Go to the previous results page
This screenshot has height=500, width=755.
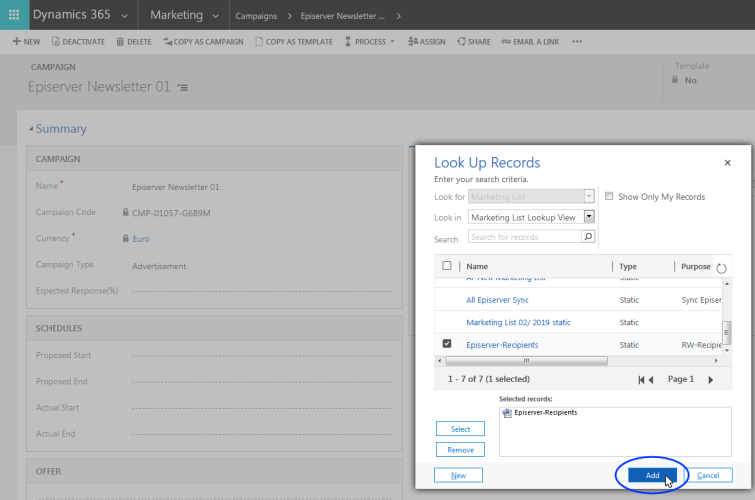[x=651, y=380]
